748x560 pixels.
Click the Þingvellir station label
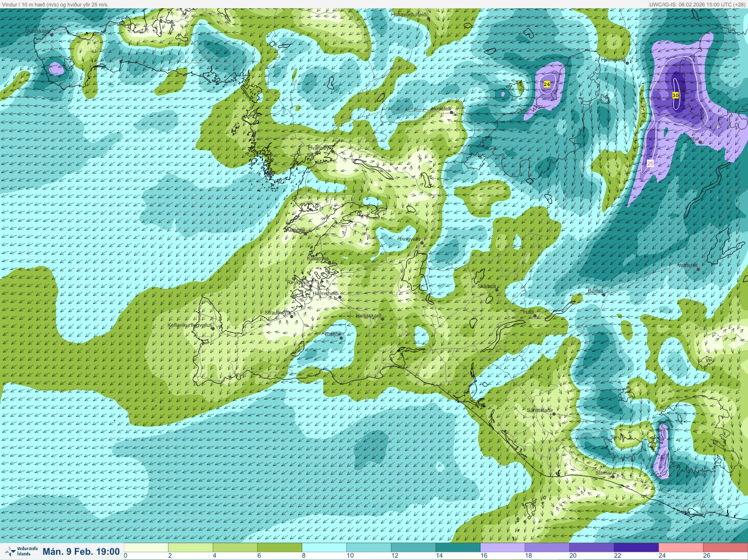pyautogui.click(x=409, y=239)
